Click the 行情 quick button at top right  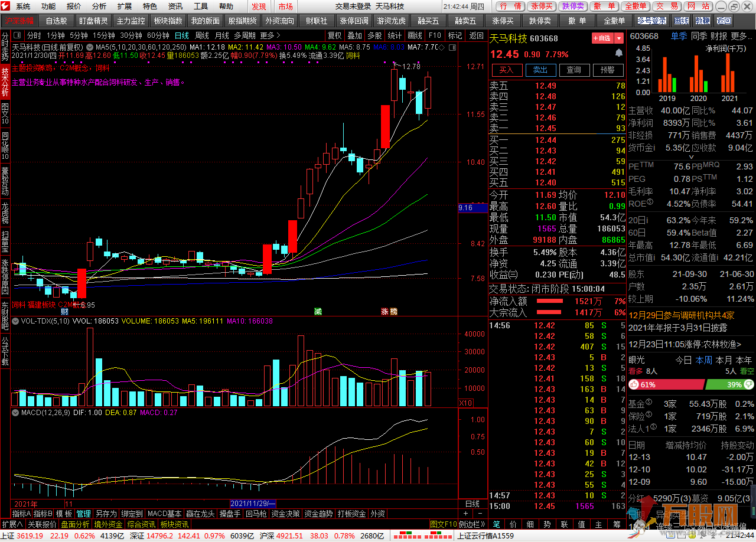tap(510, 6)
